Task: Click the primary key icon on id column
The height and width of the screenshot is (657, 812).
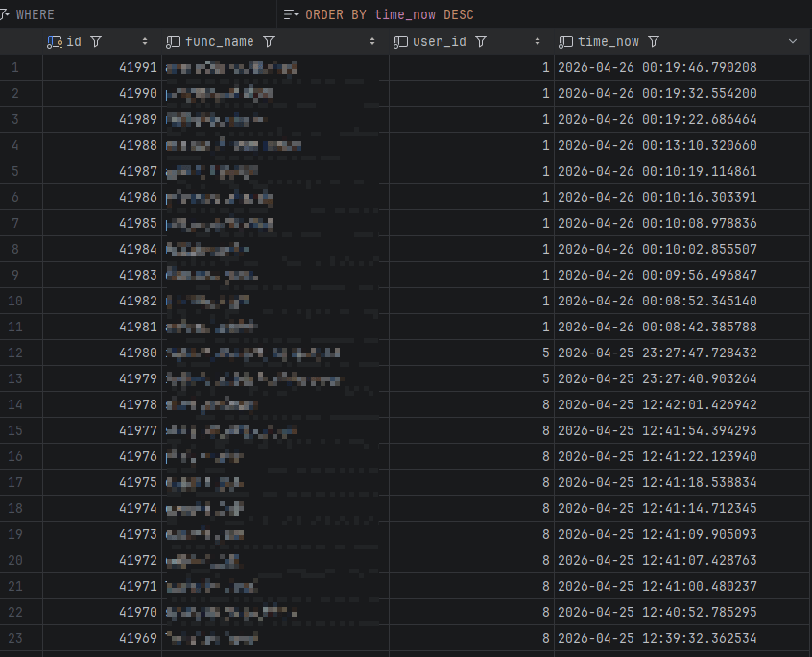Action: pos(55,41)
